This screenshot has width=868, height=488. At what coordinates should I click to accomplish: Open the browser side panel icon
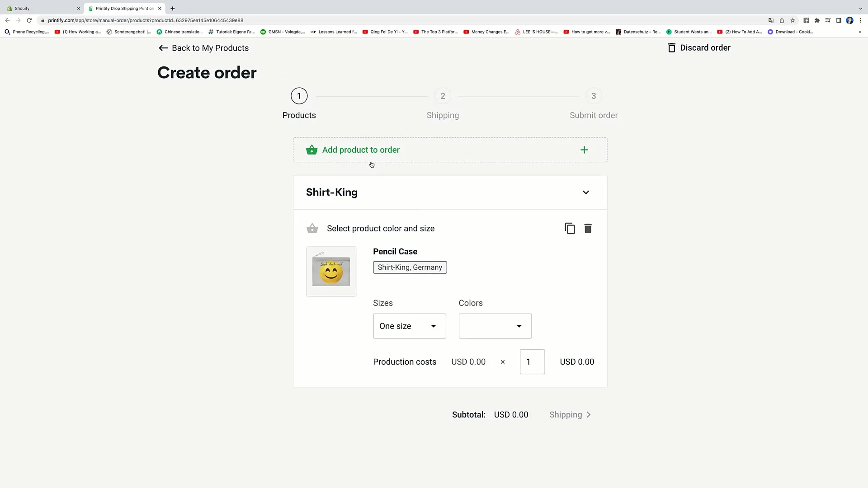(x=839, y=20)
